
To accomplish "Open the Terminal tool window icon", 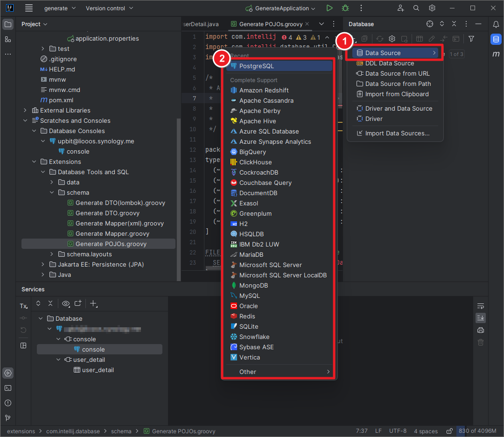I will pos(8,388).
